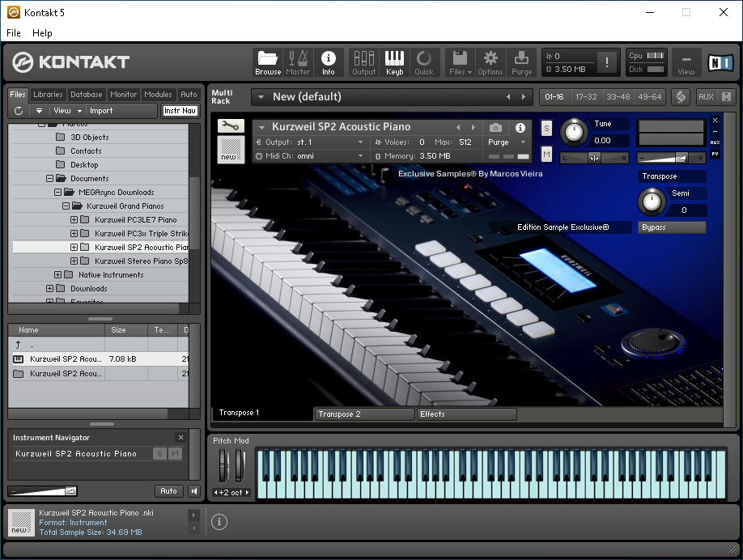Toggle the on-screen Keyb keyboard
The width and height of the screenshot is (743, 560).
(x=394, y=62)
